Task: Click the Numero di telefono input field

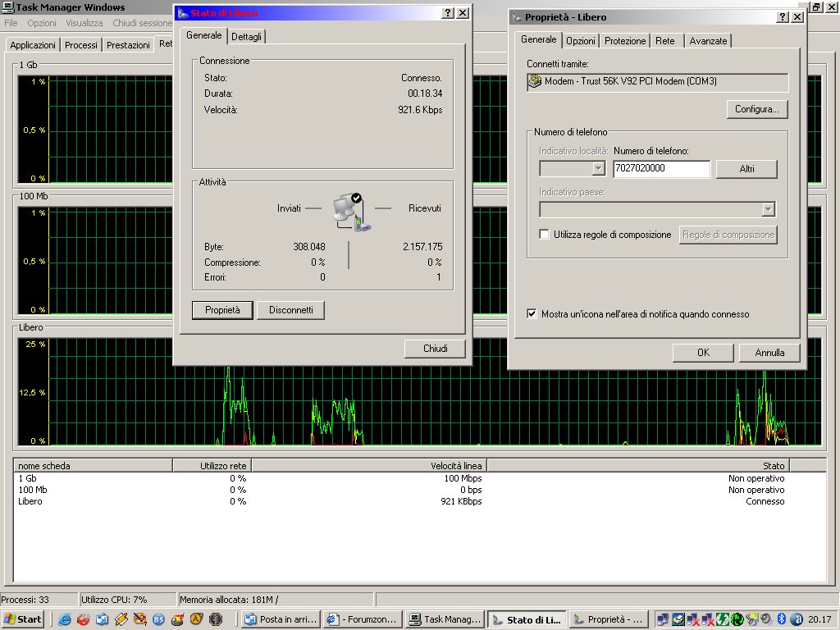Action: (x=661, y=169)
